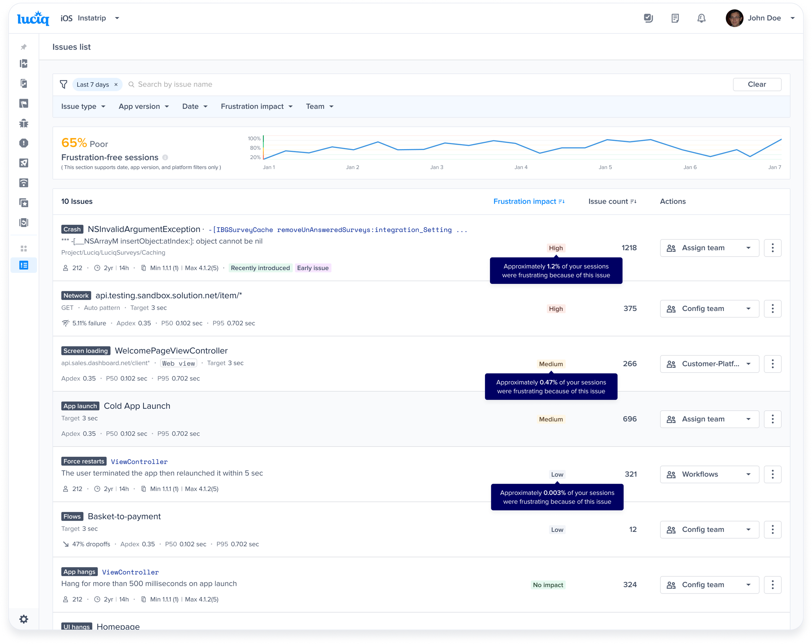Image resolution: width=812 pixels, height=644 pixels.
Task: Open the Cold App Launch issue
Action: point(137,406)
